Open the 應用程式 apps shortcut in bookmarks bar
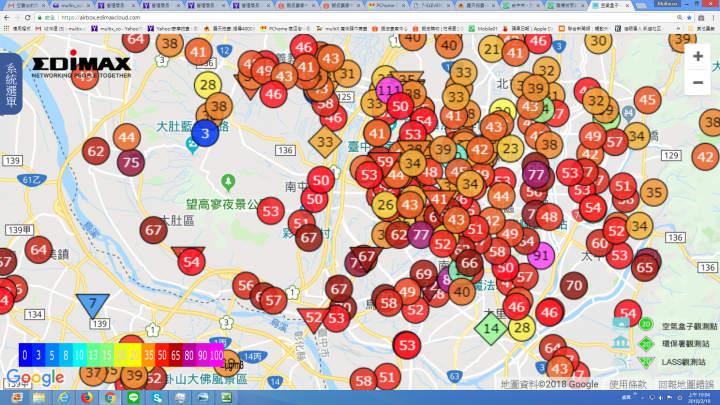Screen dimensions: 720x405 click(x=18, y=28)
